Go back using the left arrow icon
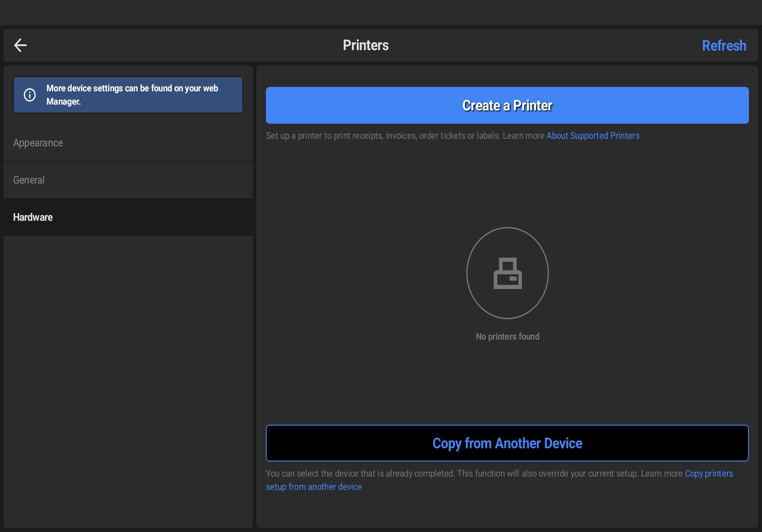 (x=20, y=45)
